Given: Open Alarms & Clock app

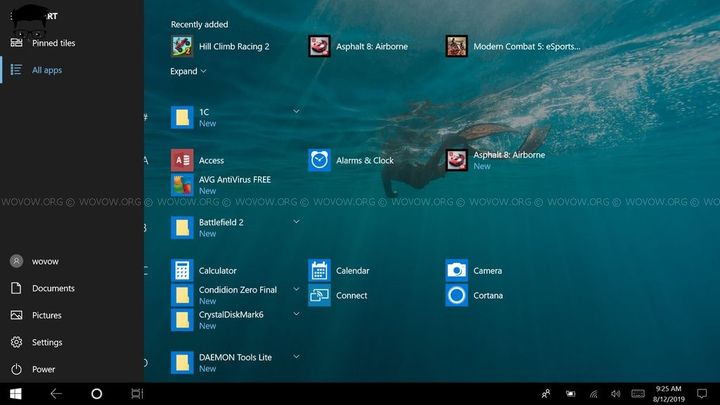Looking at the screenshot, I should (319, 160).
